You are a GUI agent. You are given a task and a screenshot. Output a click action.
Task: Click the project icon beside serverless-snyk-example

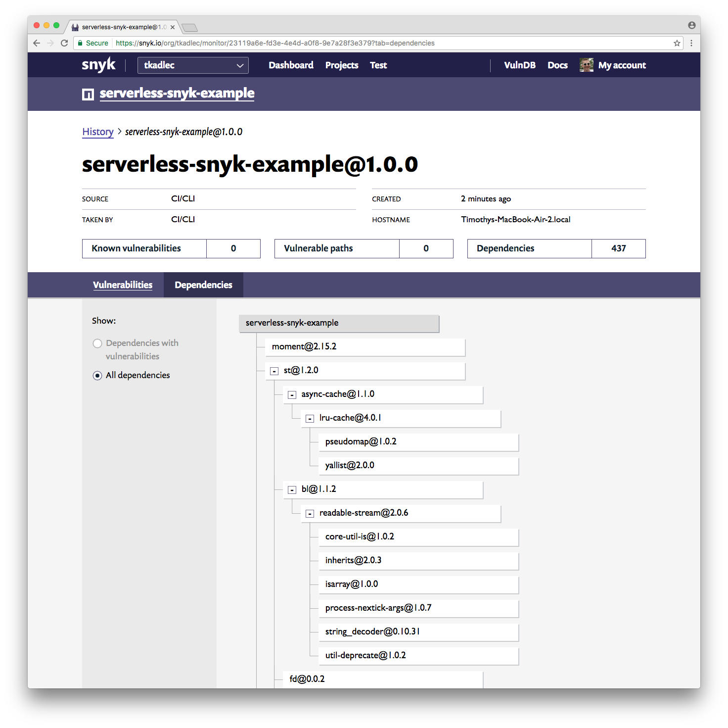click(x=88, y=94)
